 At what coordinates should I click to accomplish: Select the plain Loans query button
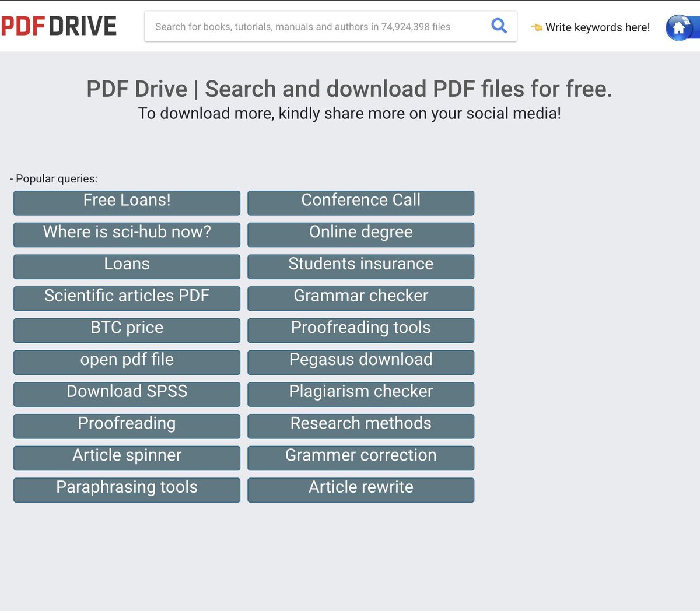pos(127,266)
